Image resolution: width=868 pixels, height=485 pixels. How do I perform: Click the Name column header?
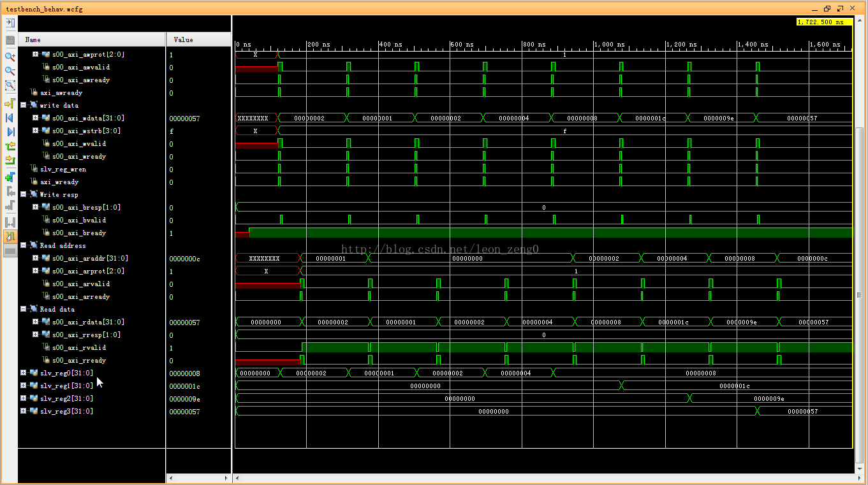tap(92, 40)
